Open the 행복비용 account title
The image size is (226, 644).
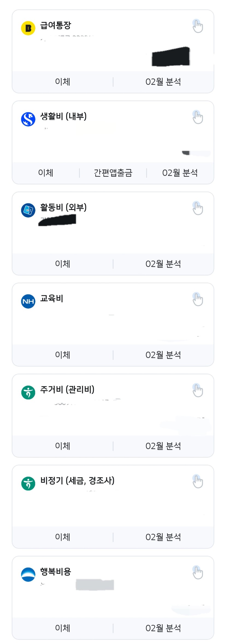pos(56,572)
